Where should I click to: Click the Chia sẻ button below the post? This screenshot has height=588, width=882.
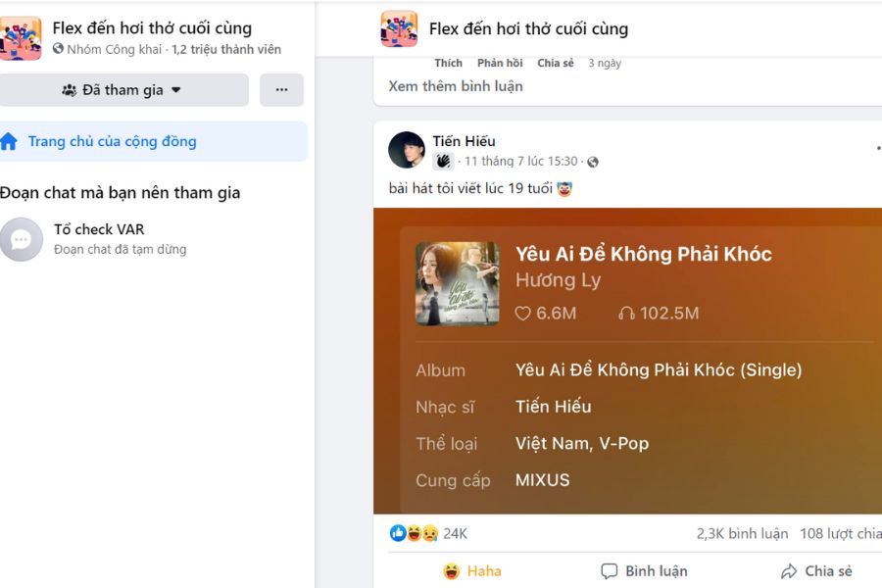click(816, 571)
